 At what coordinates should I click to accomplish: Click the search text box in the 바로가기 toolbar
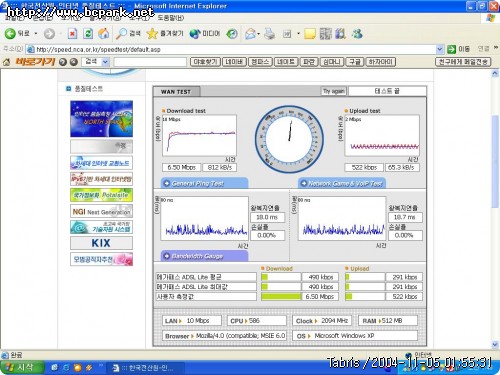pyautogui.click(x=150, y=62)
